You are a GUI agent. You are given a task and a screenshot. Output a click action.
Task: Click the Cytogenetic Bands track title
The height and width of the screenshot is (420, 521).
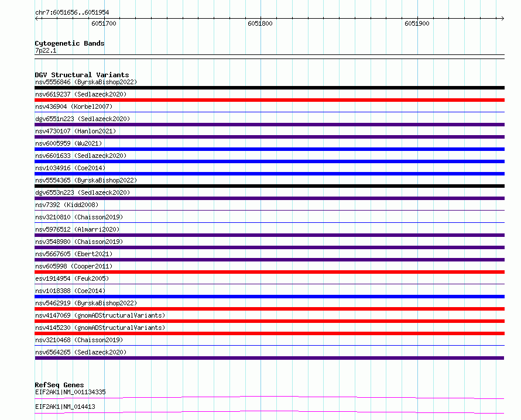70,43
